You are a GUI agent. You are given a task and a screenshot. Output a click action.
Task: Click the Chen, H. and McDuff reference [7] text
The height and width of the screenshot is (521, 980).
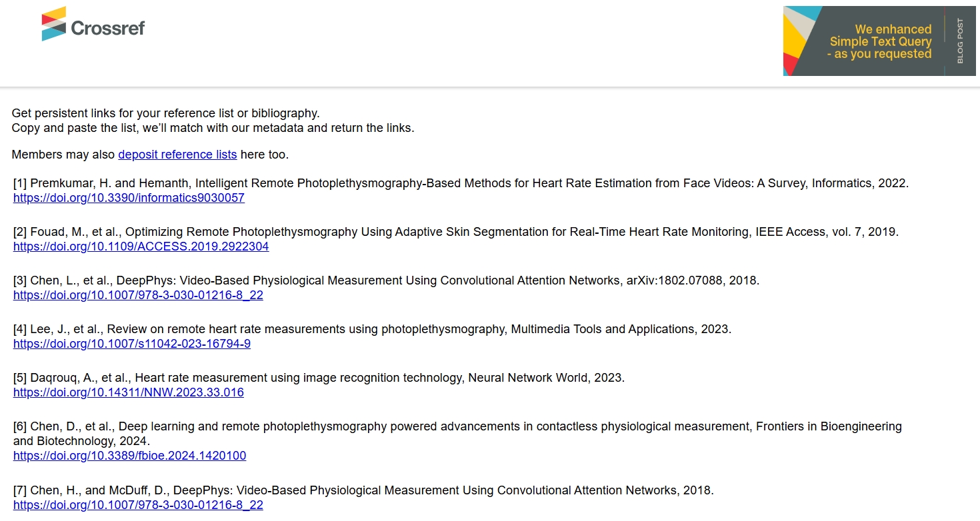pyautogui.click(x=363, y=490)
